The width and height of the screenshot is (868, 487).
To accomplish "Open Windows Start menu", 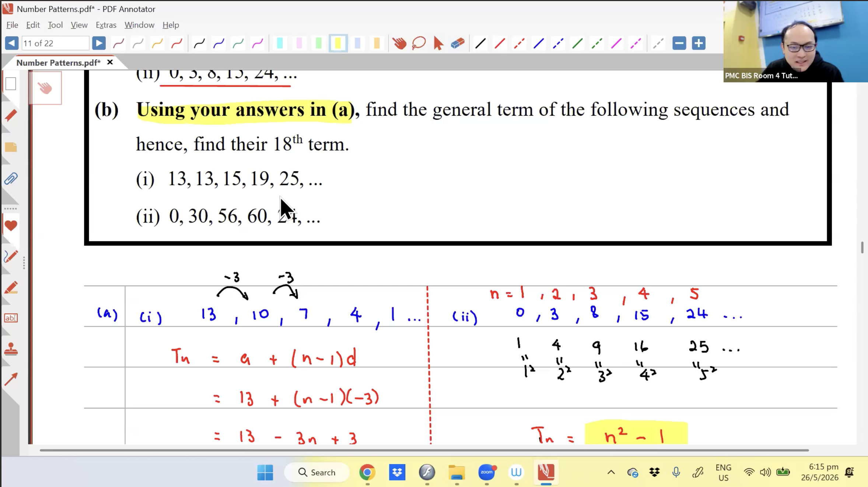I will pyautogui.click(x=265, y=472).
